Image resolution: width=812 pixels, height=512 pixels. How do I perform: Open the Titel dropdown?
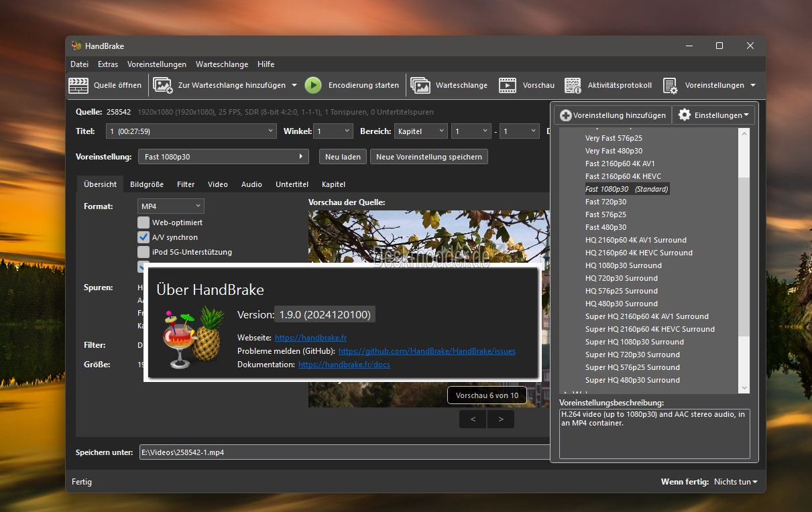(191, 131)
